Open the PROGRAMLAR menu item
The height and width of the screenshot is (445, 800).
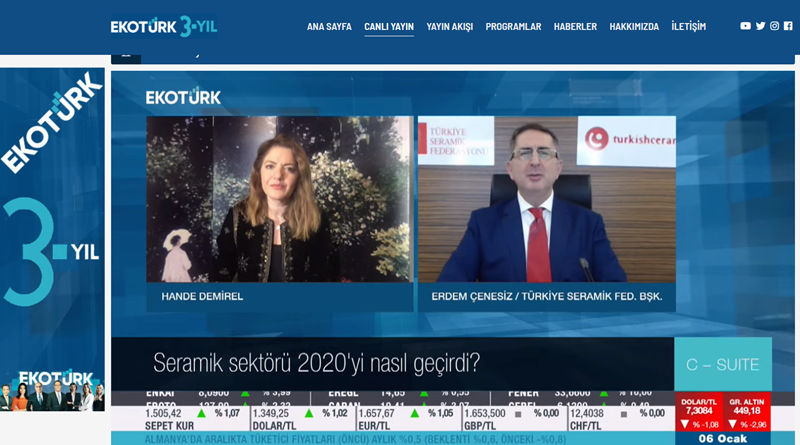(513, 27)
